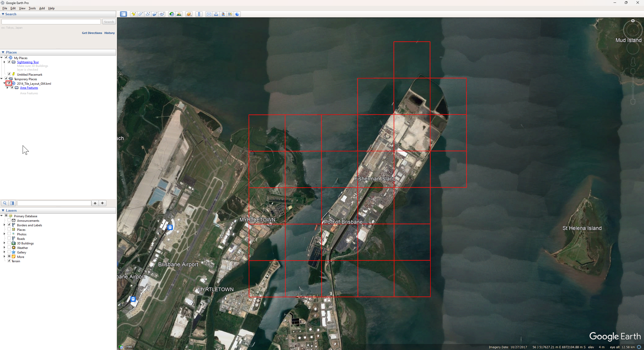Open the Tools menu
644x350 pixels.
click(32, 8)
